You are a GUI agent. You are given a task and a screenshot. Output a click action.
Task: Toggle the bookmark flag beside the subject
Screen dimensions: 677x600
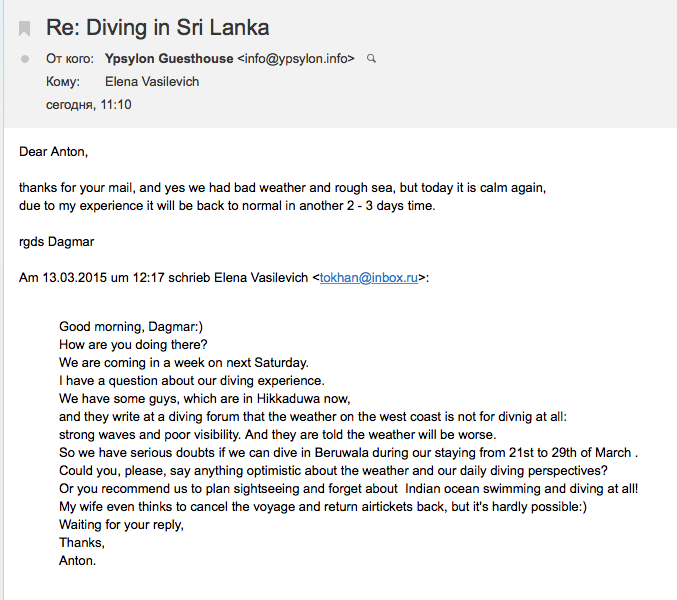[25, 28]
